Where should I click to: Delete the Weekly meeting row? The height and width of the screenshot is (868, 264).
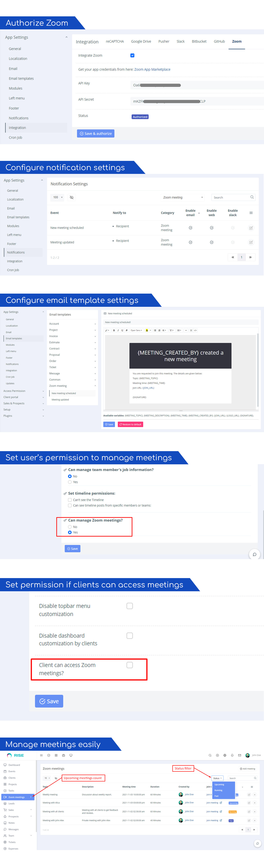point(254,795)
